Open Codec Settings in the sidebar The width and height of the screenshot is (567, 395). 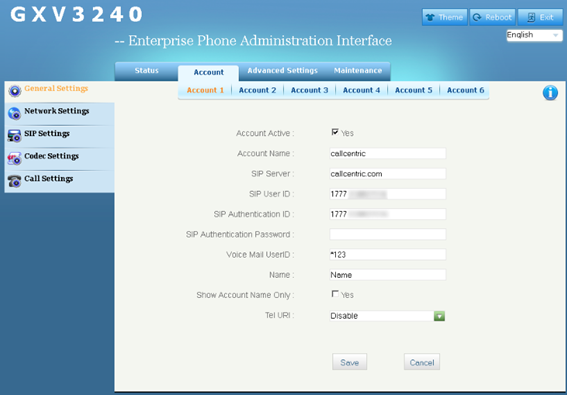coord(59,158)
